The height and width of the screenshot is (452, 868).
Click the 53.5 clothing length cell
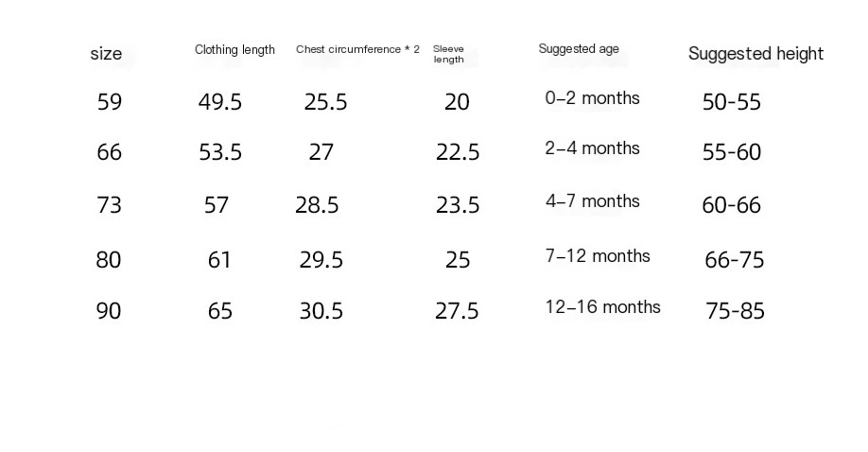pyautogui.click(x=220, y=152)
